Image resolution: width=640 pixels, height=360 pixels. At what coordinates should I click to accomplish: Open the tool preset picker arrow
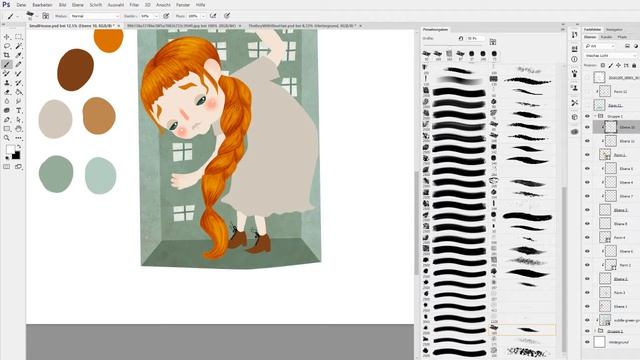(17, 16)
